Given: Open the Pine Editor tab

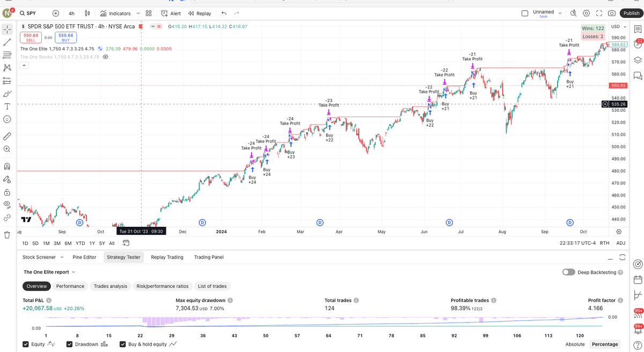Looking at the screenshot, I should [x=84, y=257].
